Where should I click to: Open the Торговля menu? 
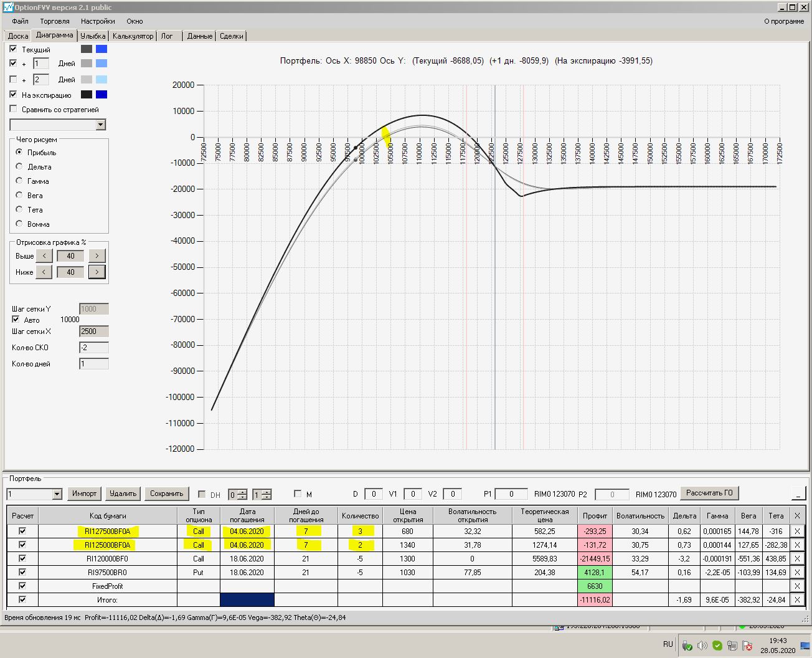coord(55,21)
